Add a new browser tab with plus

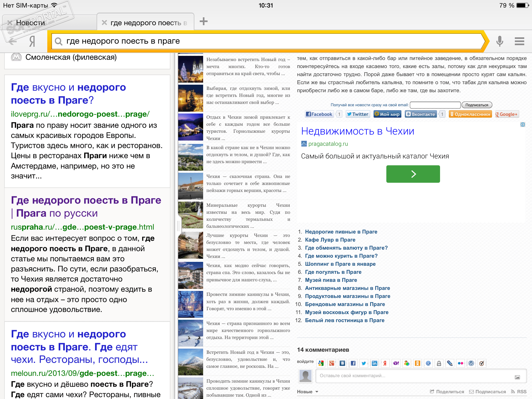[204, 22]
